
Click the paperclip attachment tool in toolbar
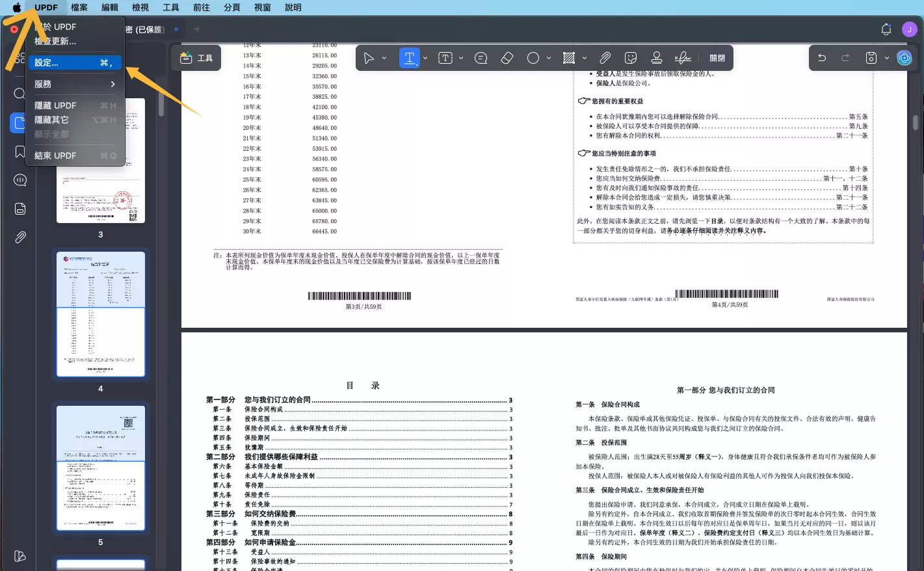(x=605, y=58)
